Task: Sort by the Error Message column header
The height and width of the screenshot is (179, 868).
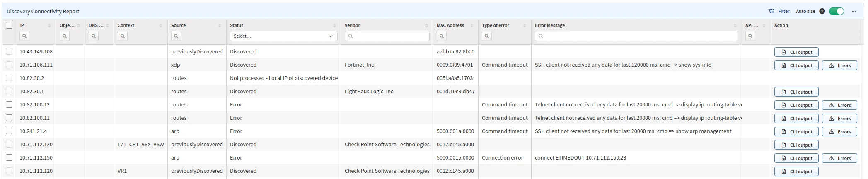Action: 549,26
